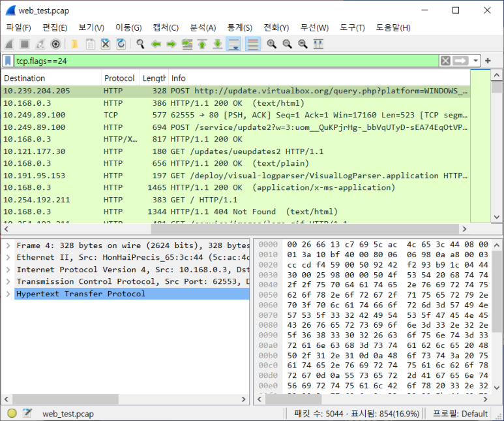Close the capture file icon
Viewport: 504px width, 421px height.
tap(106, 44)
